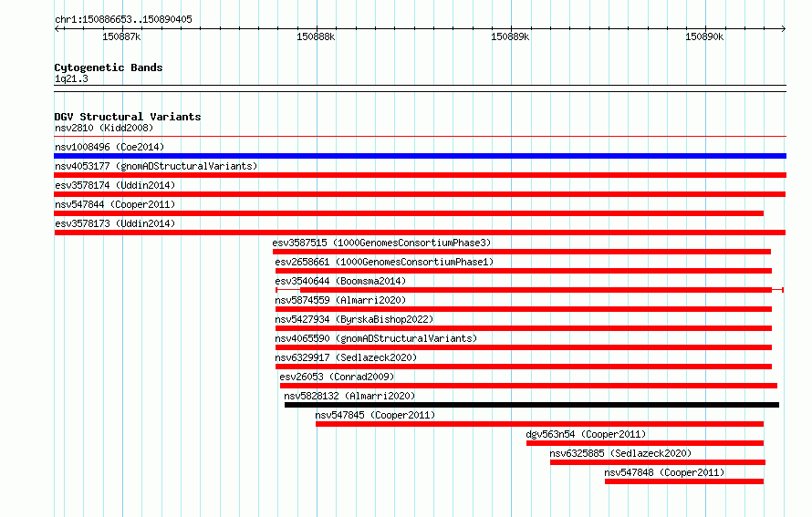Open nsv6329917 (Sedlazeck2020) label

346,357
